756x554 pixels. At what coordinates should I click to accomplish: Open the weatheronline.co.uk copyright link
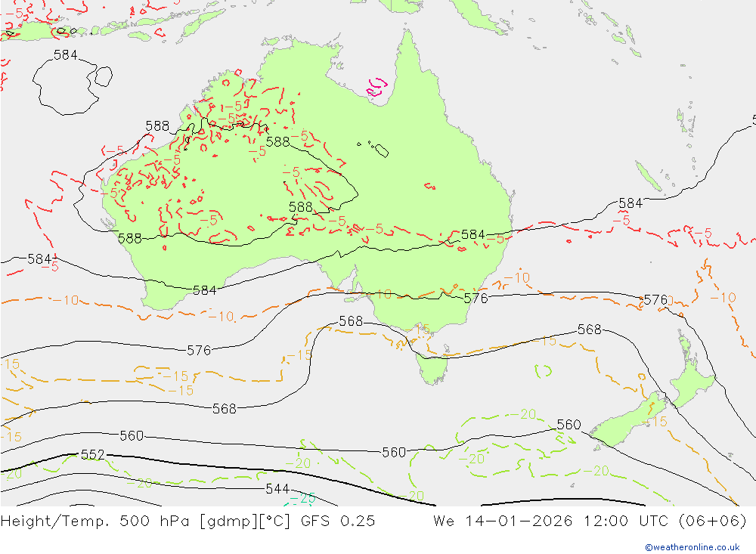click(x=692, y=547)
